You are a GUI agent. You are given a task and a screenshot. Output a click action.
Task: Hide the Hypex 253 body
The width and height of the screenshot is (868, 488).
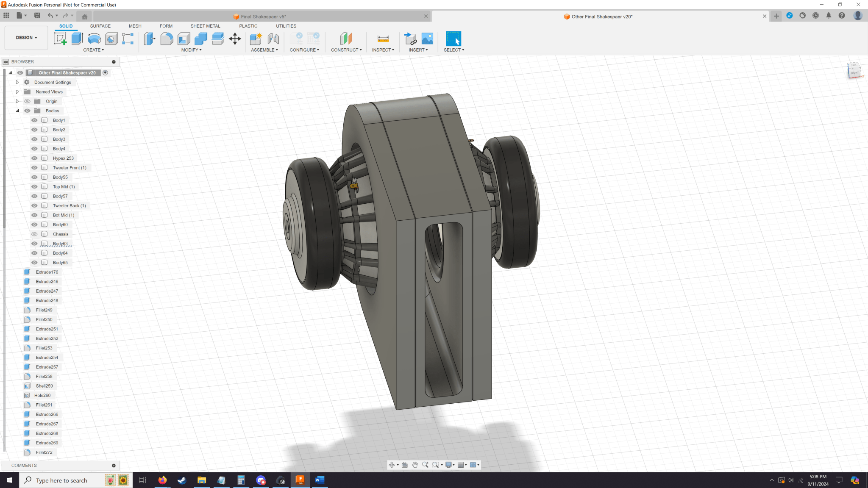coord(34,158)
